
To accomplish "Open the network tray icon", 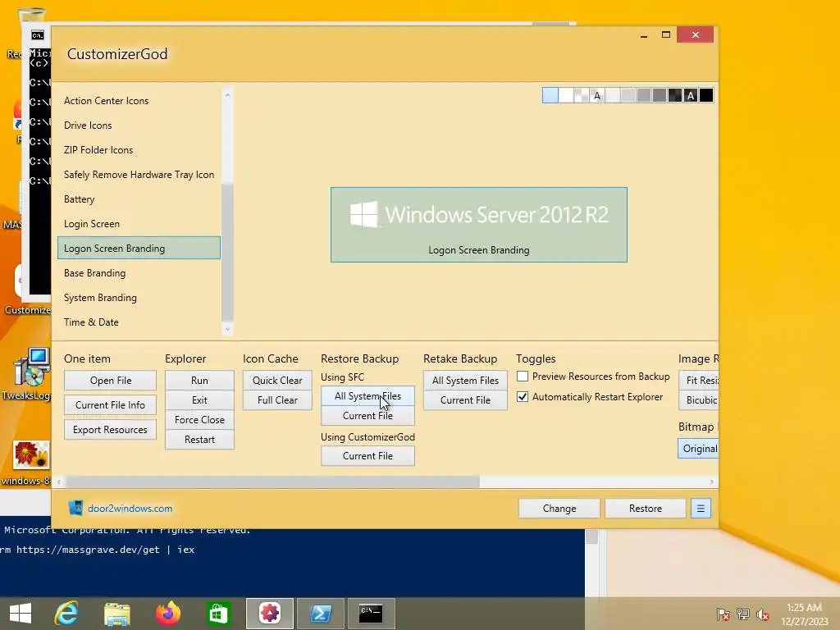I will click(x=743, y=614).
